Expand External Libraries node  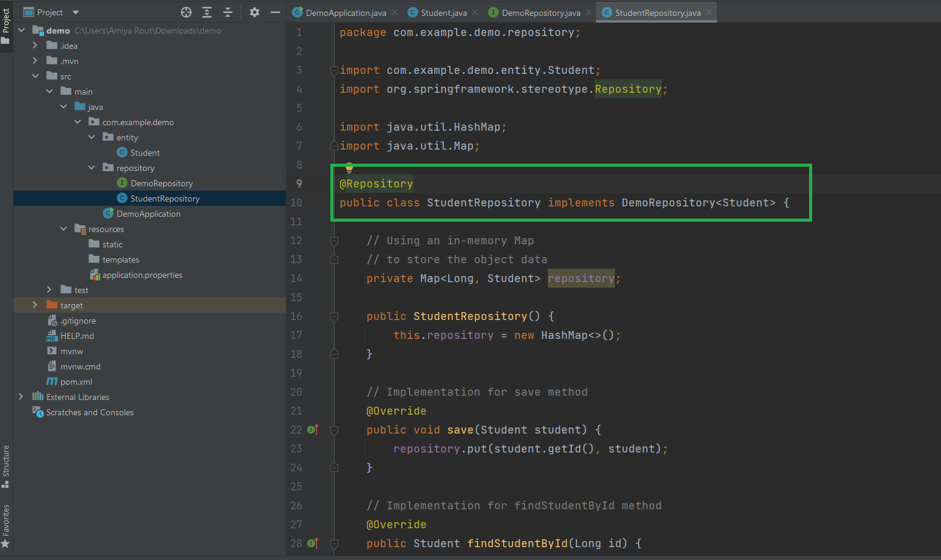[21, 397]
